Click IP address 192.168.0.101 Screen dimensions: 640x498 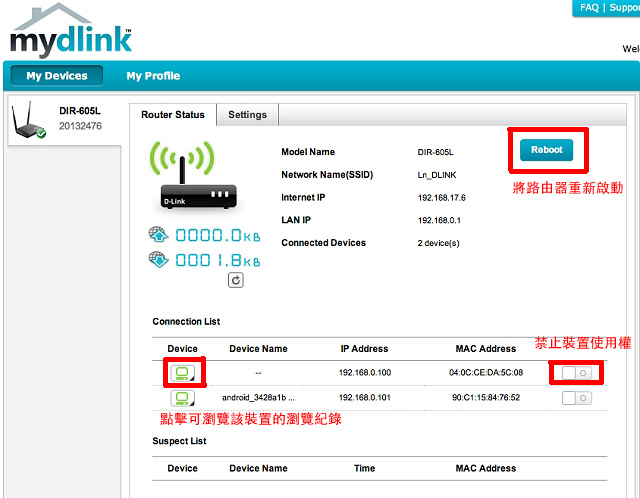pyautogui.click(x=365, y=398)
